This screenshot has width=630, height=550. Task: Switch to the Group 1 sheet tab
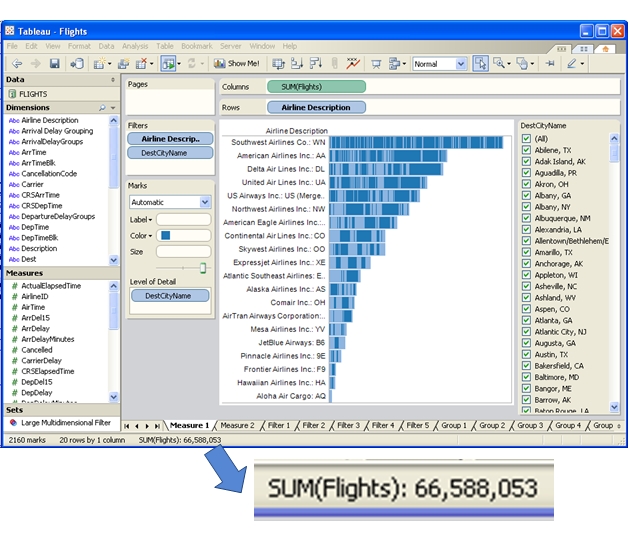pyautogui.click(x=454, y=425)
